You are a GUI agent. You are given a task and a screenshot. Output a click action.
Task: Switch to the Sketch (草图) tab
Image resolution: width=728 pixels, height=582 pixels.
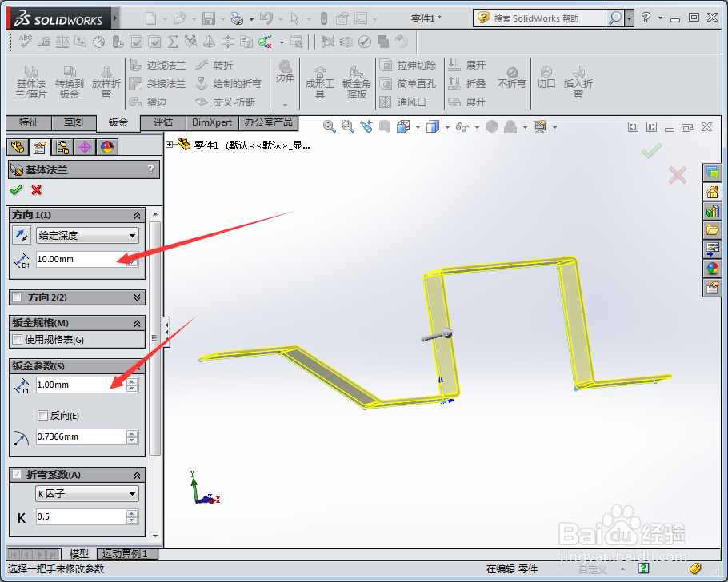click(74, 122)
